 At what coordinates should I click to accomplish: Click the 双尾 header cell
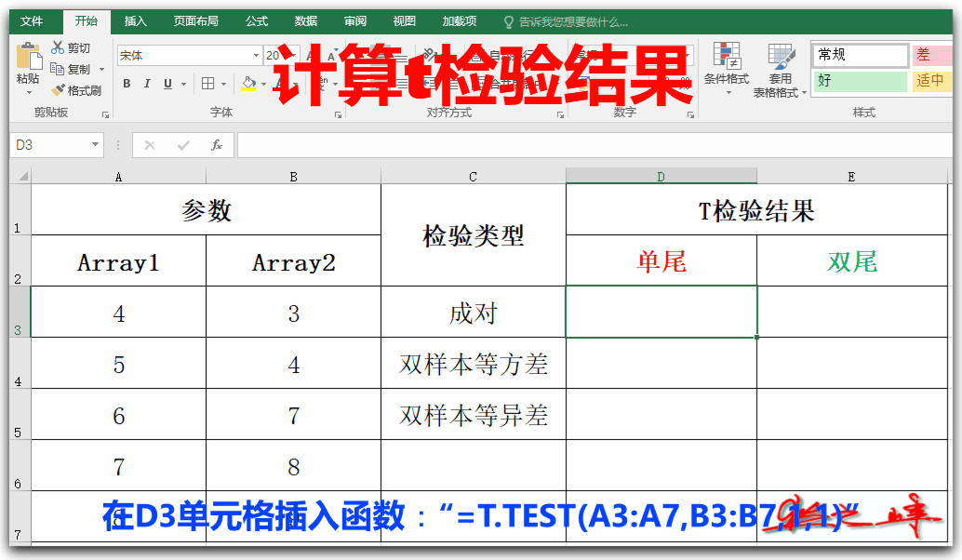coord(852,260)
